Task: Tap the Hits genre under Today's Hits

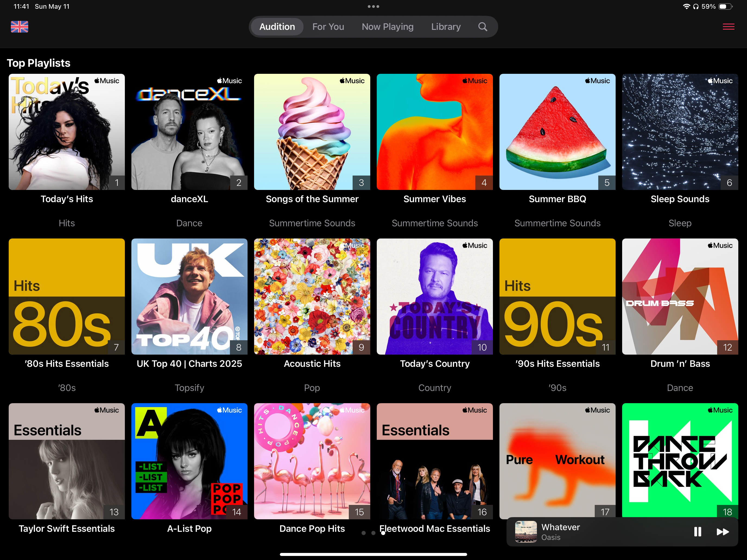Action: 67,223
